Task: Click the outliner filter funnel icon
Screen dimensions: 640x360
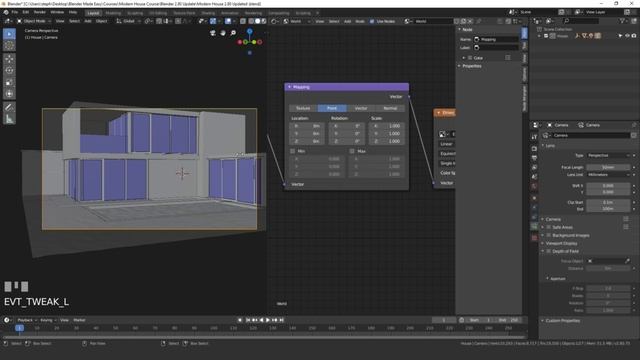Action: click(622, 21)
